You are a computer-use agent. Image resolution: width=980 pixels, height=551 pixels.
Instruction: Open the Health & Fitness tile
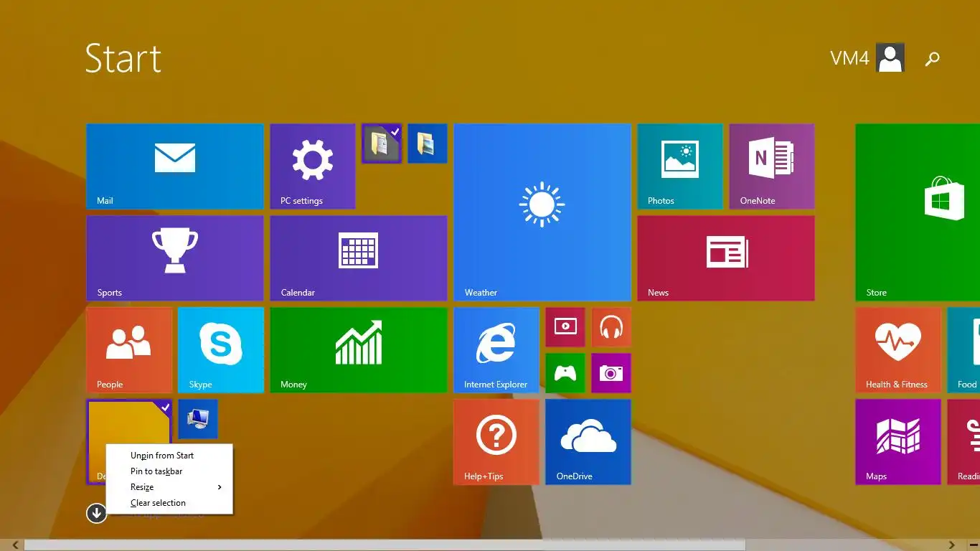pyautogui.click(x=898, y=350)
